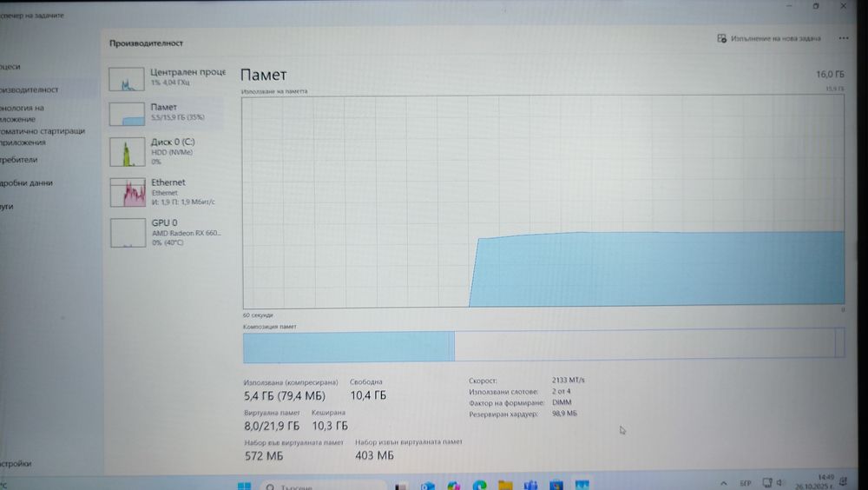Open the Потребители (Users) page
This screenshot has height=490, width=868.
(x=19, y=160)
